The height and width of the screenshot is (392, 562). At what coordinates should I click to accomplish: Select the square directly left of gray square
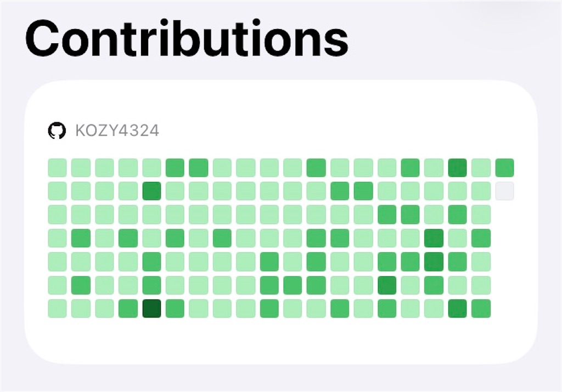tap(481, 191)
